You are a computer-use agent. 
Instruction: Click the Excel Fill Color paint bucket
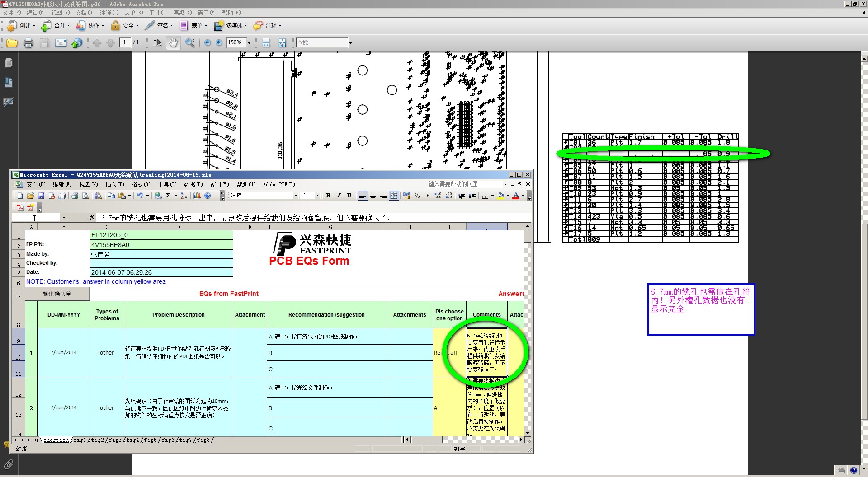500,196
